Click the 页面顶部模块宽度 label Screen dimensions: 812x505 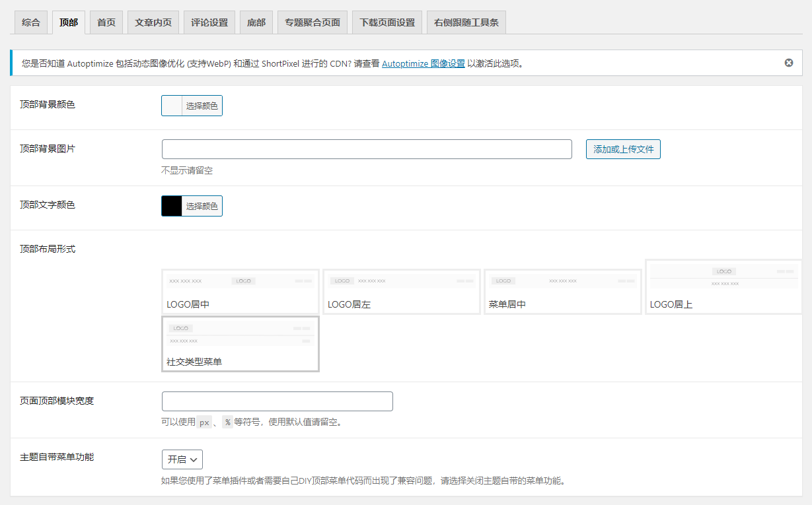[x=57, y=400]
